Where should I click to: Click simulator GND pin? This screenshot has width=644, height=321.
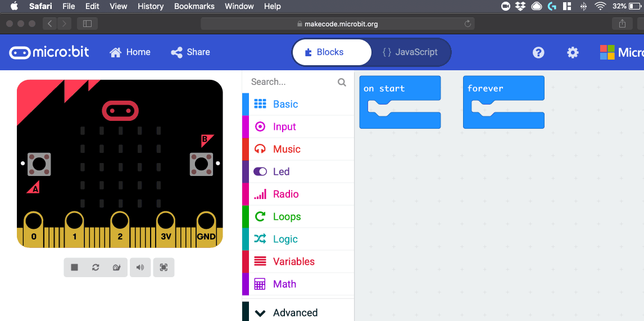coord(206,228)
